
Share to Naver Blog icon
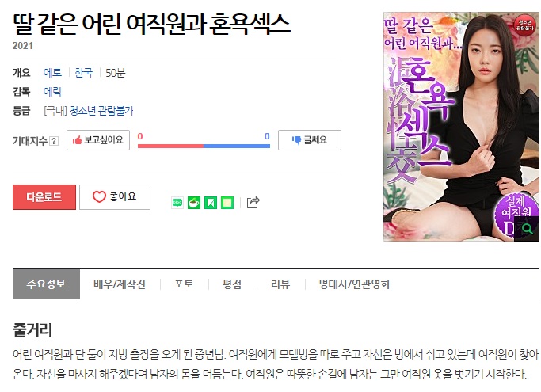point(177,203)
